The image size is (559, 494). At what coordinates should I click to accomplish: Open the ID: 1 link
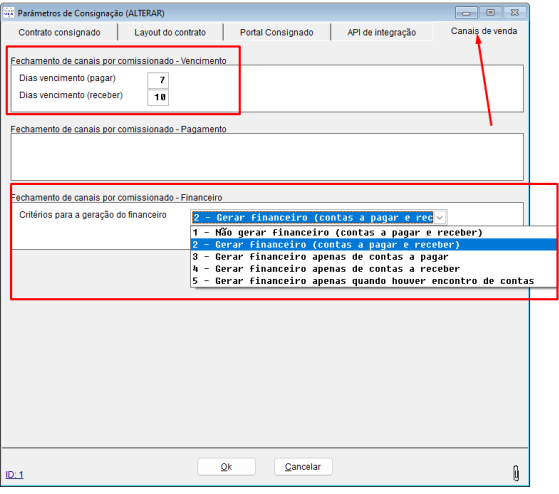click(x=14, y=475)
